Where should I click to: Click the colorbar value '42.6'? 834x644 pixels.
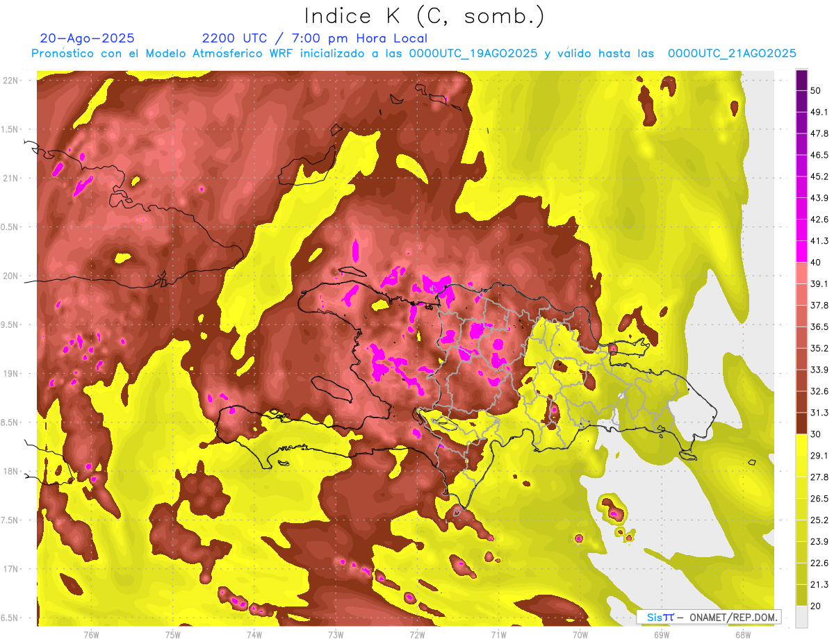tap(819, 220)
